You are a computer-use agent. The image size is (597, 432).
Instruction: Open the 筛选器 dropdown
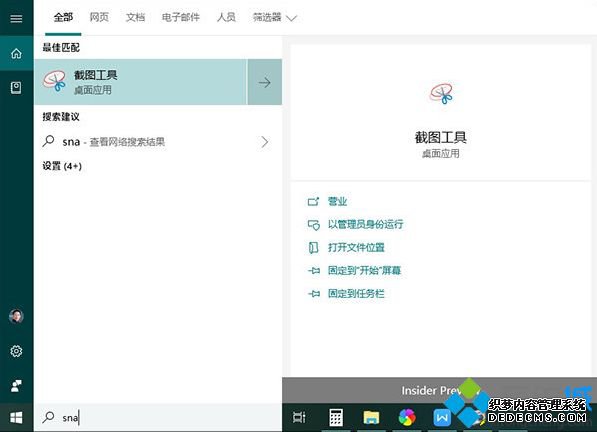[x=275, y=18]
